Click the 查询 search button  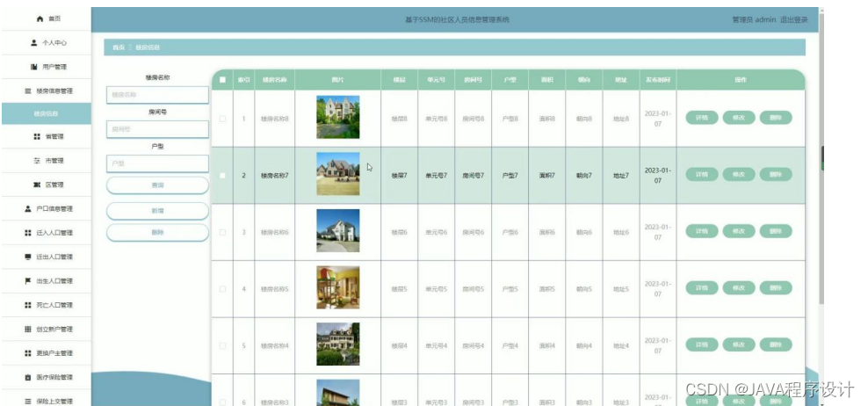(157, 185)
